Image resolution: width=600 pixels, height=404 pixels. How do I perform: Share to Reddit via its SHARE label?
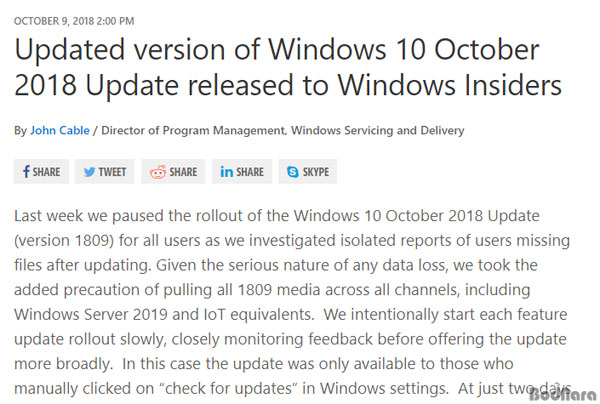(x=183, y=172)
